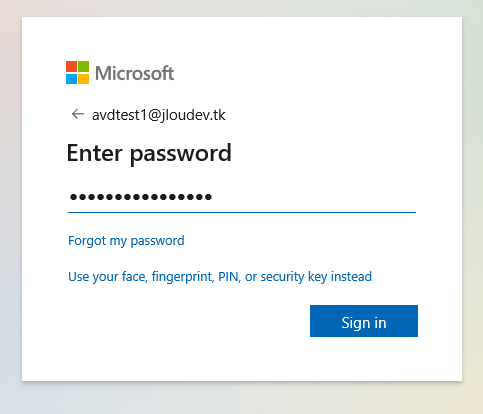Click the blue underline of password field
Image resolution: width=483 pixels, height=414 pixels.
(242, 212)
